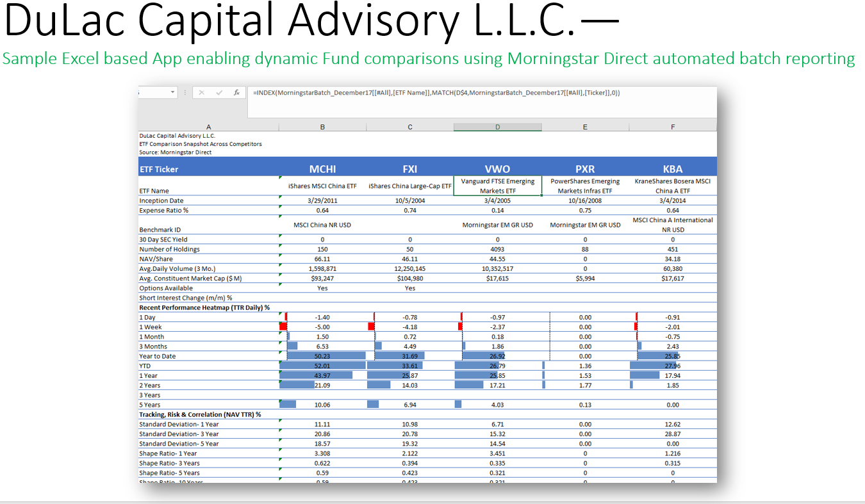Select column header D
Screen dimensions: 865x504
(x=497, y=126)
